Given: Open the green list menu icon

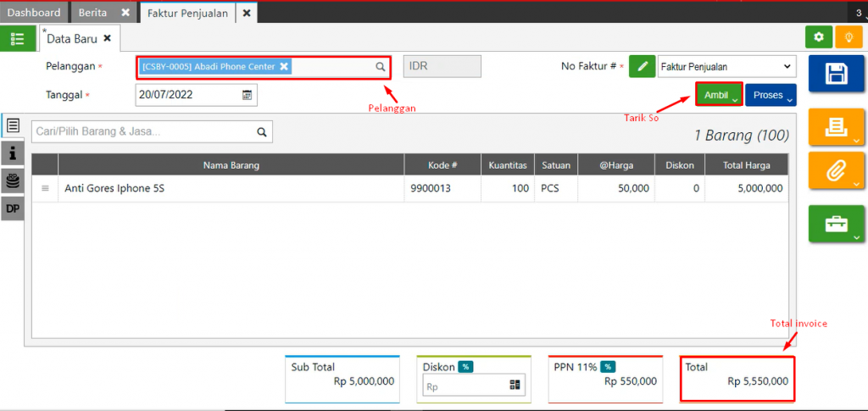Looking at the screenshot, I should [x=18, y=38].
